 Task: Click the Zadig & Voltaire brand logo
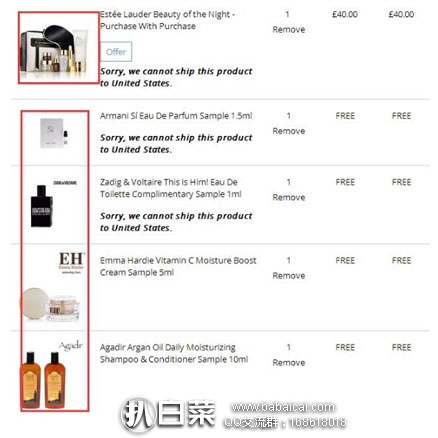click(65, 183)
